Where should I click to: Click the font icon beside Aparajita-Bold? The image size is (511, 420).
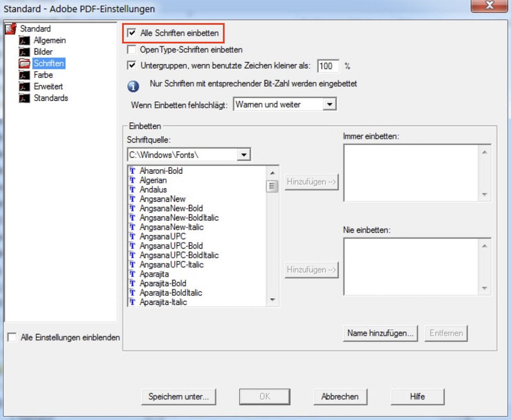[132, 283]
